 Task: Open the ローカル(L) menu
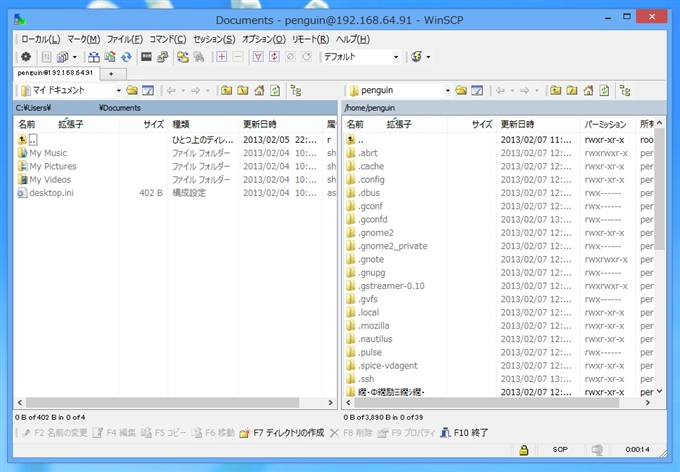(x=41, y=39)
